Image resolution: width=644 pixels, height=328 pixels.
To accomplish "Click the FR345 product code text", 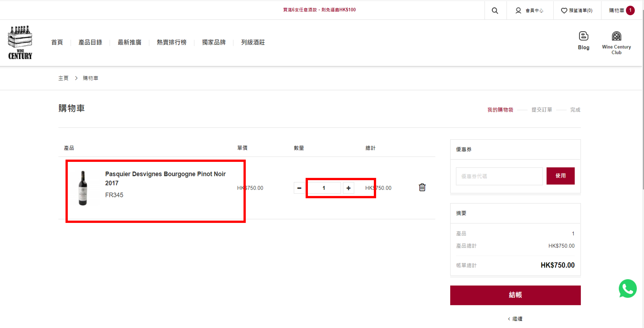I will click(114, 195).
